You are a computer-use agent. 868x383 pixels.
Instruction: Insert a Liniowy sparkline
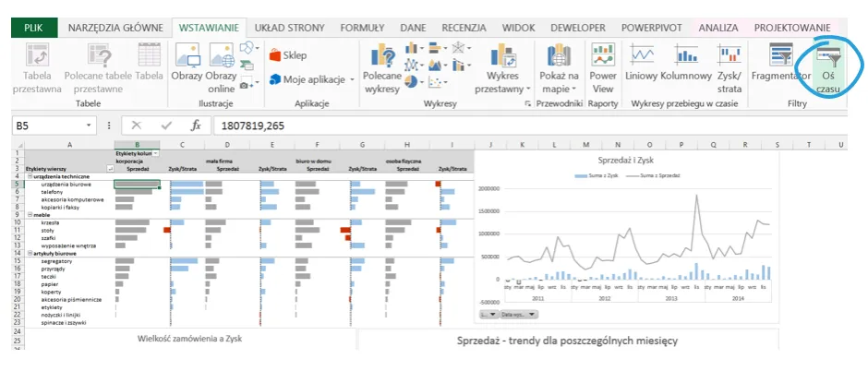click(641, 62)
